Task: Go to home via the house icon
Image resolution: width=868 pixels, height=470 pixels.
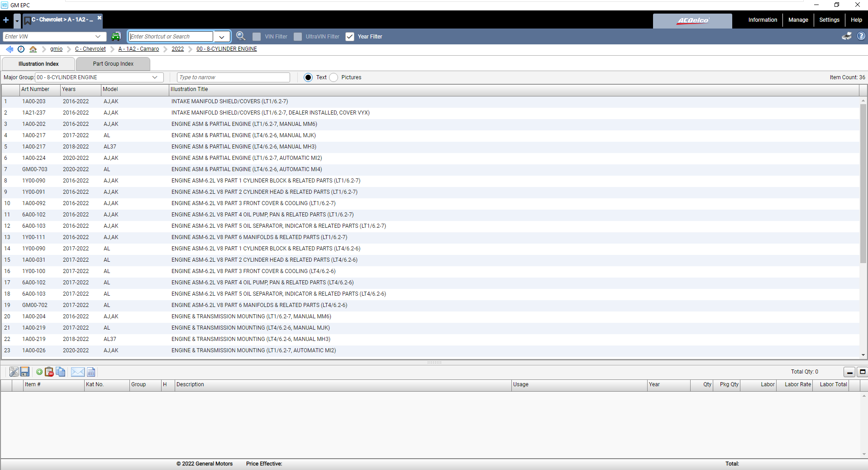Action: tap(33, 49)
